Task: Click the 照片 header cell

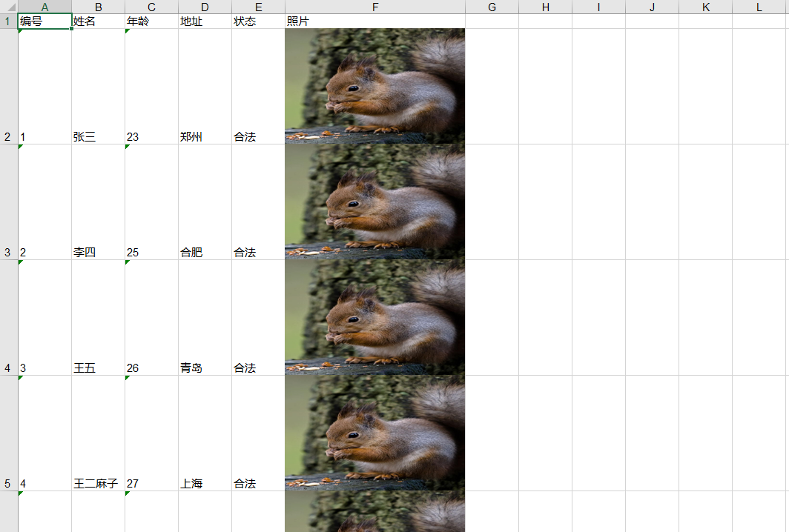Action: point(375,21)
